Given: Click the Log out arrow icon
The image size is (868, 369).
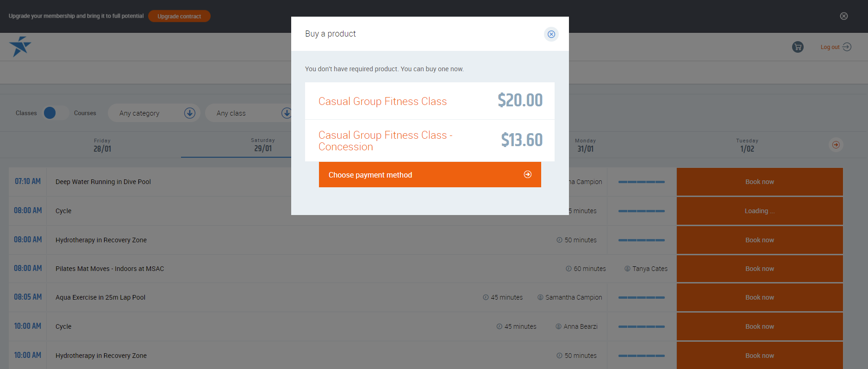Looking at the screenshot, I should (x=847, y=47).
